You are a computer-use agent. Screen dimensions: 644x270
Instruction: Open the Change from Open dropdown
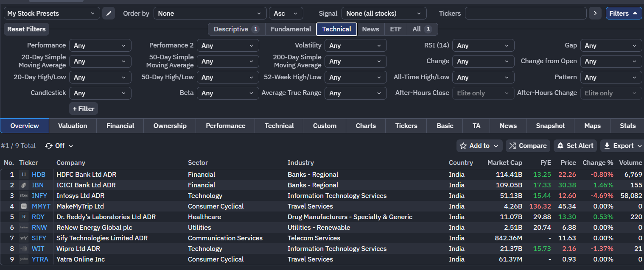(x=611, y=61)
